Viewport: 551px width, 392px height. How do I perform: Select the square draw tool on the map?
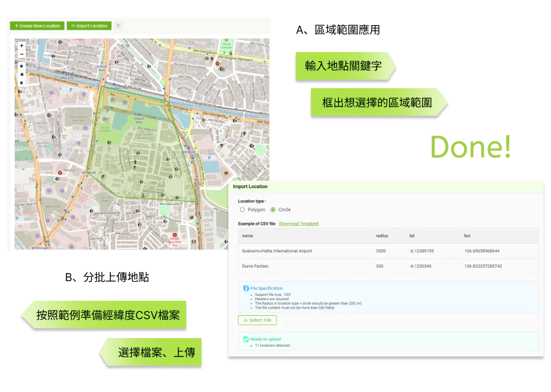(22, 75)
